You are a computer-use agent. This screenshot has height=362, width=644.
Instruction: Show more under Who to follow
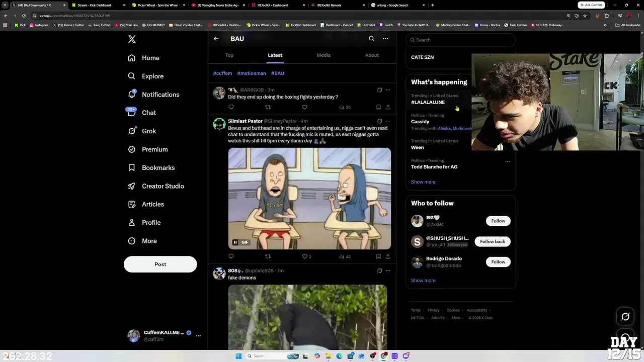(x=423, y=281)
